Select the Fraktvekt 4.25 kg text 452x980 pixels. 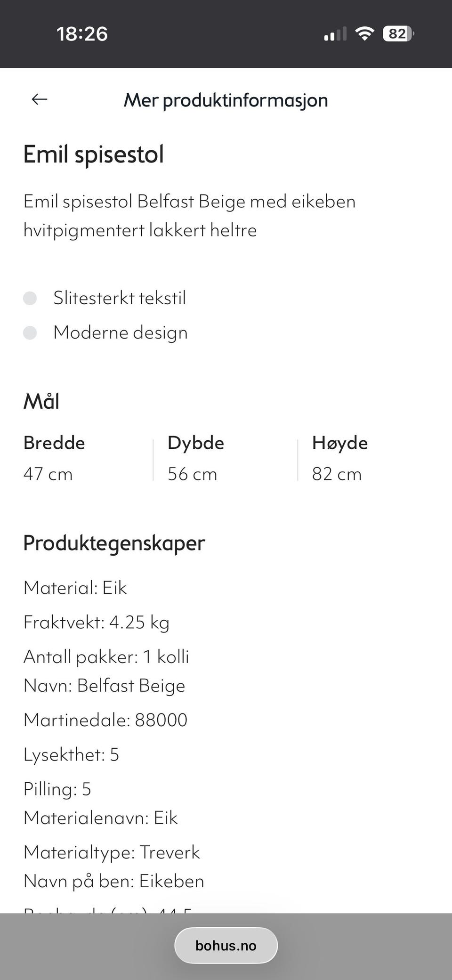[97, 622]
